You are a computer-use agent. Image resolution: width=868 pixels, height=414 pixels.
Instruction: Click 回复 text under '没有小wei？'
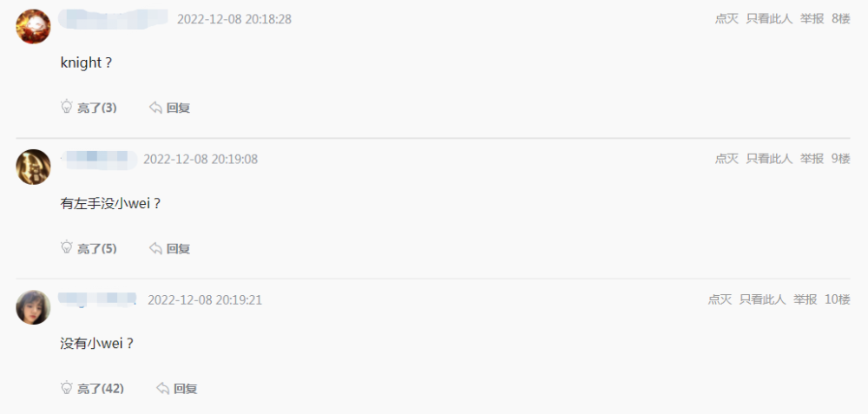click(x=186, y=389)
